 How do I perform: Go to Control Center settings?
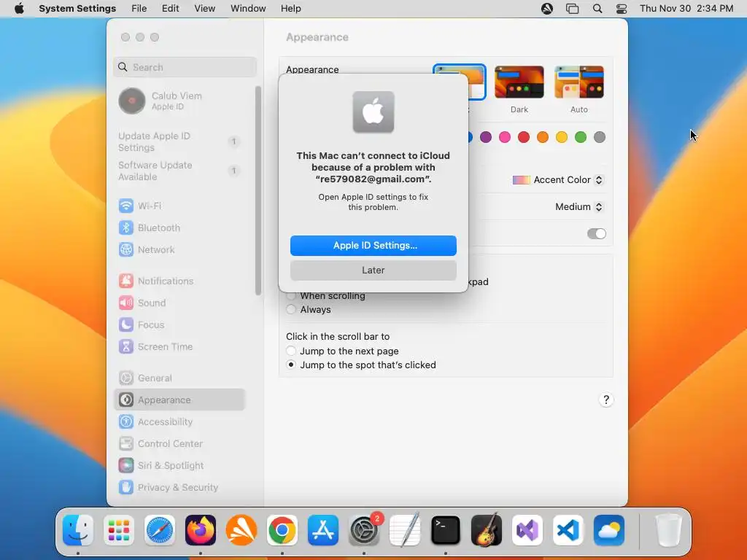coord(179,444)
